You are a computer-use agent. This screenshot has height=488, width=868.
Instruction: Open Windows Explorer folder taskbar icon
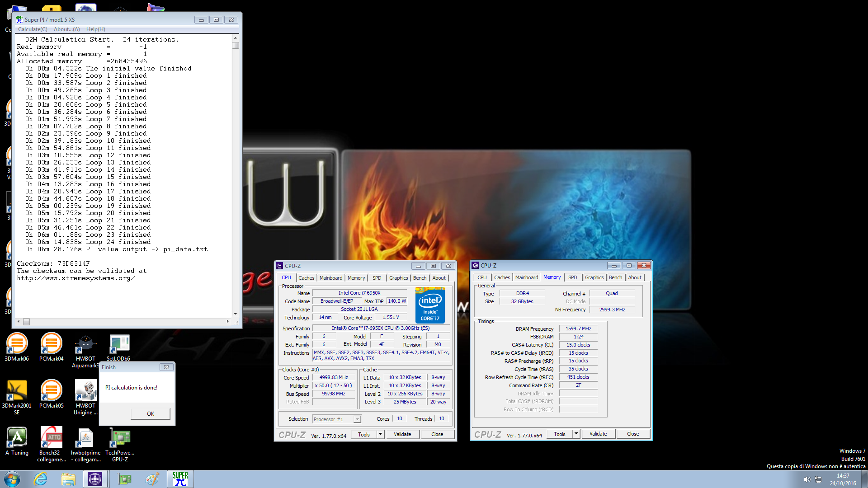(68, 479)
